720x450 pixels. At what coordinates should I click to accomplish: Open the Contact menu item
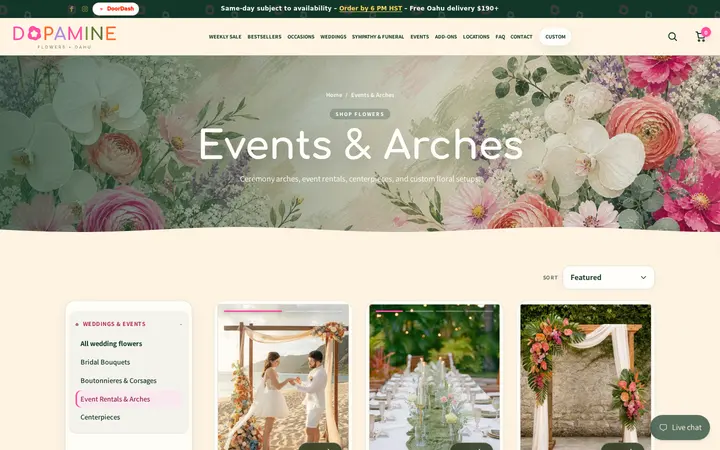coord(522,37)
